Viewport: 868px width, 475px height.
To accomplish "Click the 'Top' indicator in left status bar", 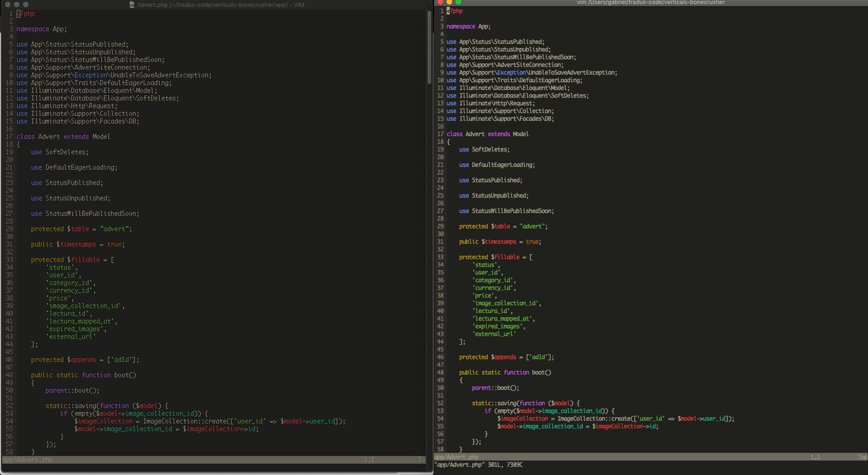I will (422, 460).
